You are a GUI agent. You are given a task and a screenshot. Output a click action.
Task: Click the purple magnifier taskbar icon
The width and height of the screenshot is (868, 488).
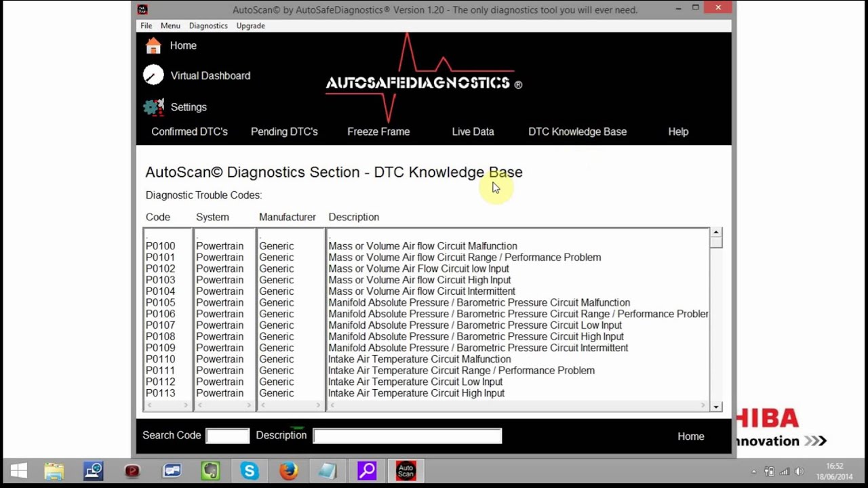[367, 471]
